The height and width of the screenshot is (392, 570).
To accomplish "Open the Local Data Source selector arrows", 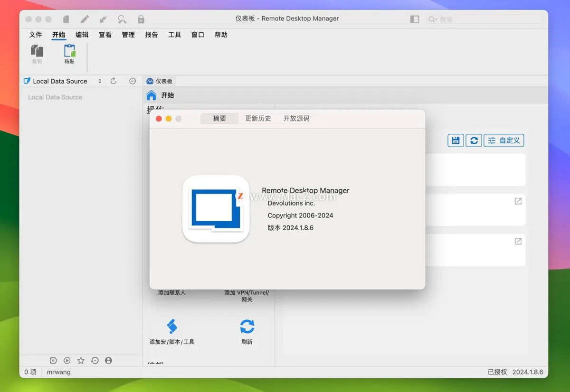I will tap(99, 81).
